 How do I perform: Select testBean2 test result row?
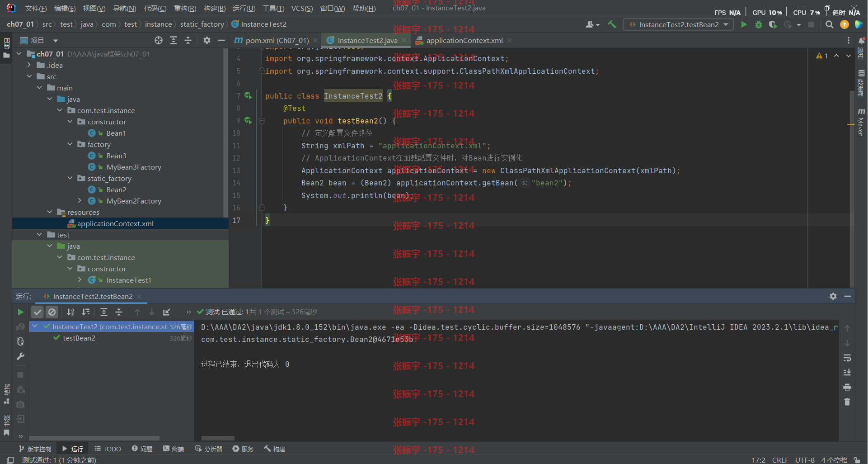(x=112, y=338)
